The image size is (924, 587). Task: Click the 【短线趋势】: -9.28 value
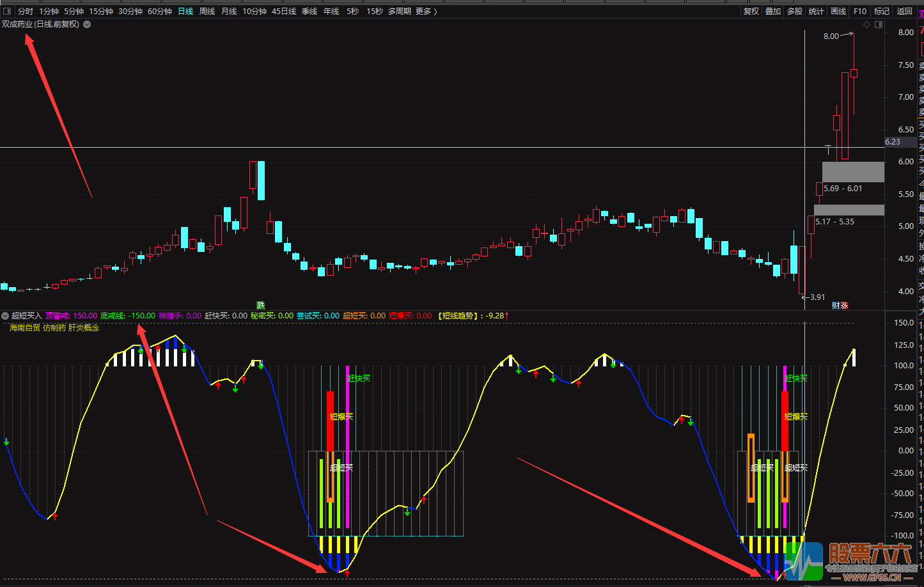(x=473, y=316)
